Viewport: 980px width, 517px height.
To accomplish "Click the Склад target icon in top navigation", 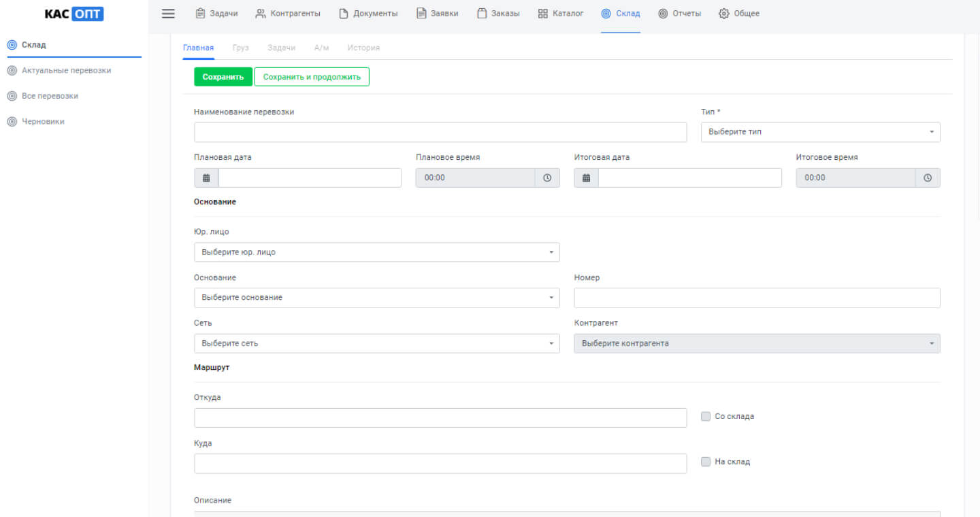I will click(606, 14).
